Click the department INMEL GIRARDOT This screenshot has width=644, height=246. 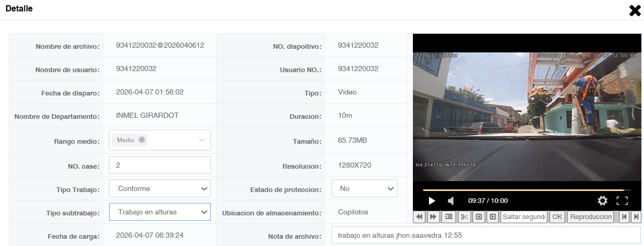pyautogui.click(x=147, y=115)
